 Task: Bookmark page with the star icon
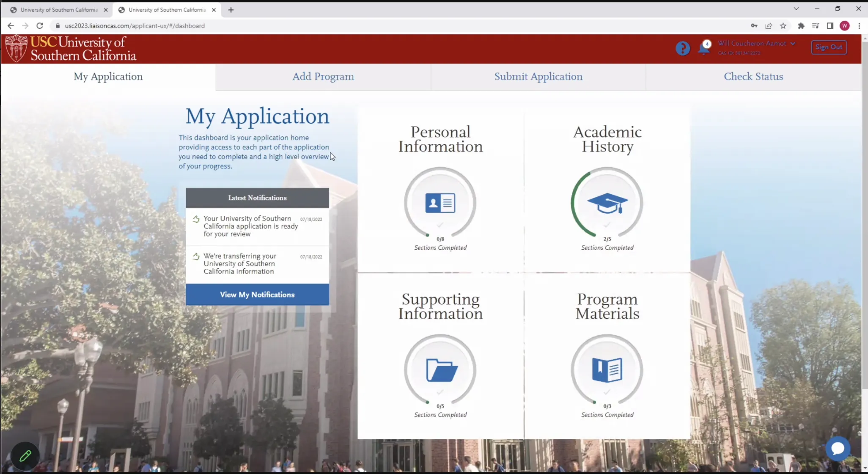783,26
